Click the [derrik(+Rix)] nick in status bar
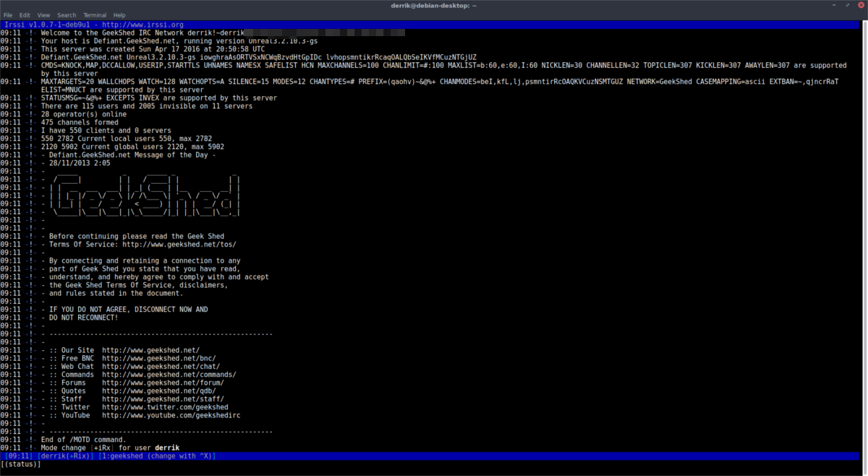868x476 pixels. [x=65, y=456]
